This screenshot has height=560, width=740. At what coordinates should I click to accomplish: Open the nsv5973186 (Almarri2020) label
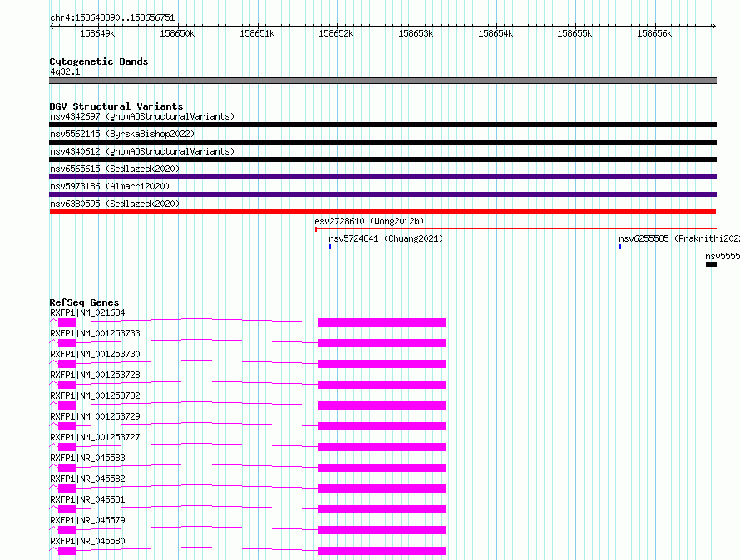[110, 186]
